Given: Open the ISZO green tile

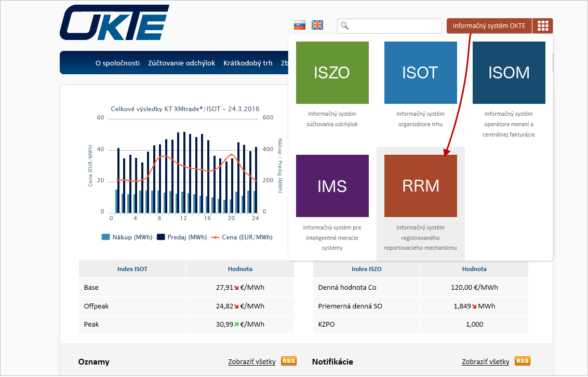Looking at the screenshot, I should pos(332,73).
